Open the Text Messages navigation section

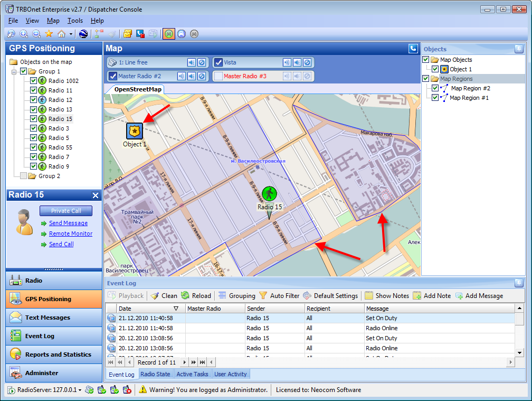pos(54,318)
